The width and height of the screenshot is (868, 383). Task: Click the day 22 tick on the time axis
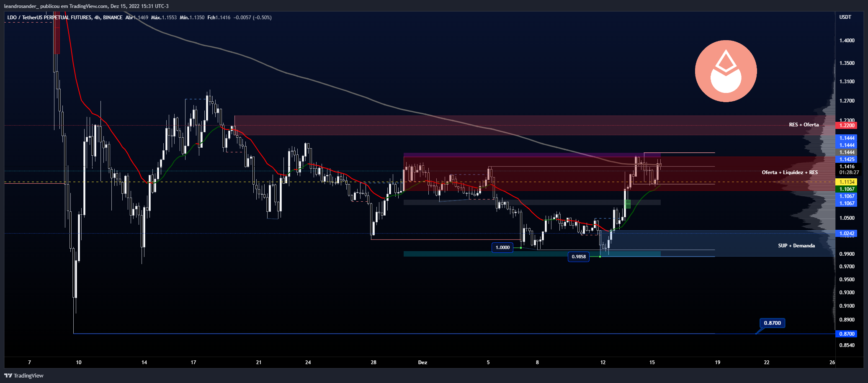pos(767,362)
